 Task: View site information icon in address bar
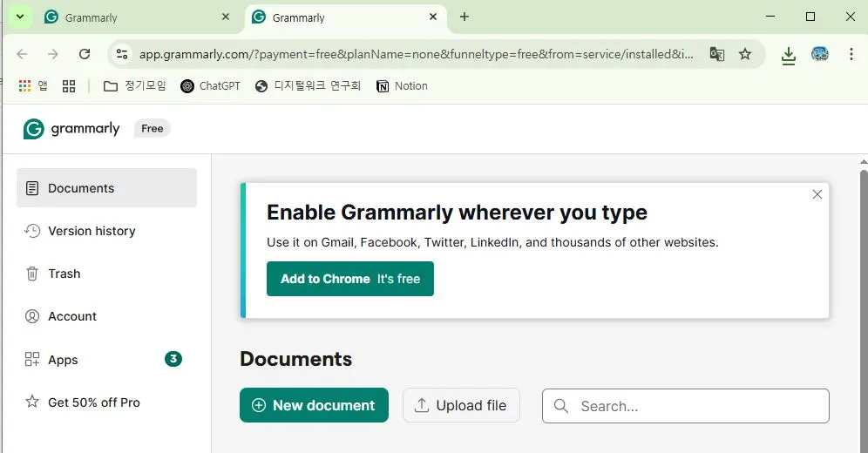tap(122, 54)
